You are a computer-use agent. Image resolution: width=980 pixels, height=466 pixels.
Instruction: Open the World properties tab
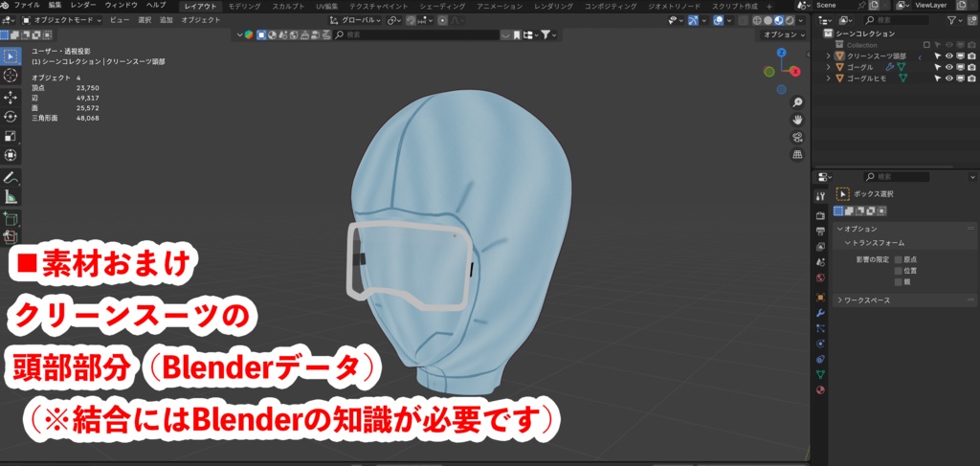click(820, 277)
